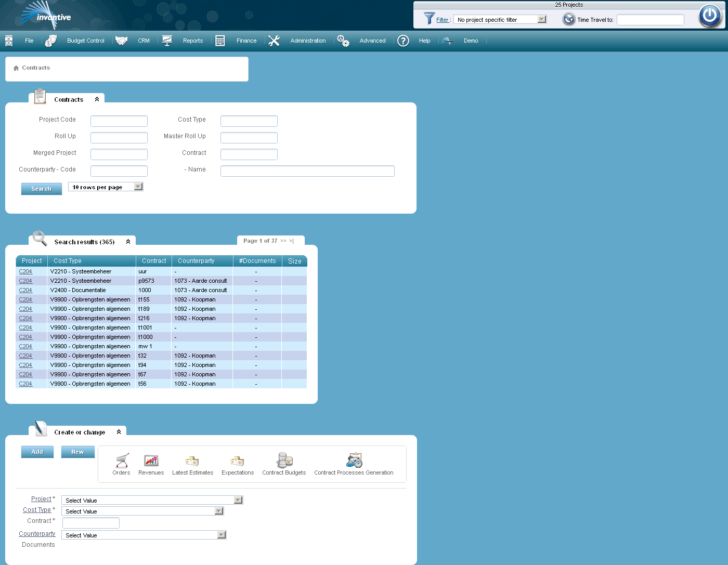Open Orders via shopping cart icon
This screenshot has width=728, height=565.
pyautogui.click(x=122, y=461)
